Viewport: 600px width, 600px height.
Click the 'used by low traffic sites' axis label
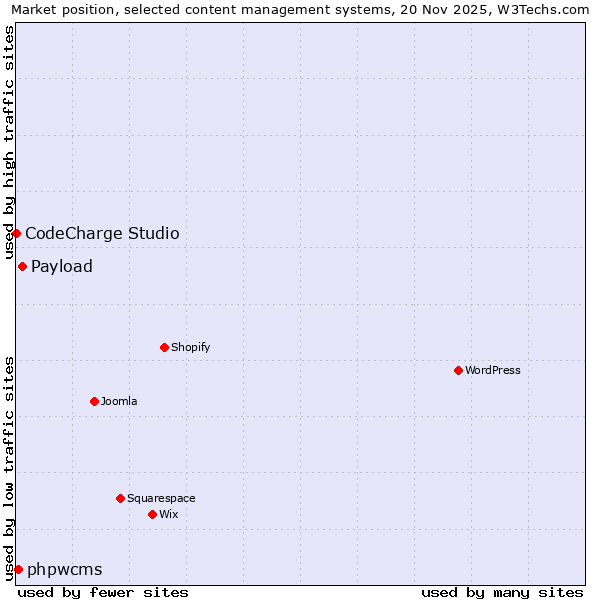coord(8,469)
